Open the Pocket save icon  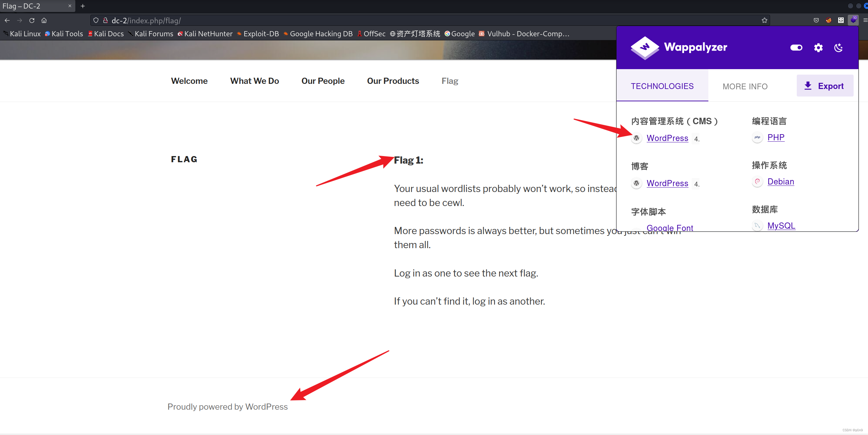pyautogui.click(x=816, y=21)
